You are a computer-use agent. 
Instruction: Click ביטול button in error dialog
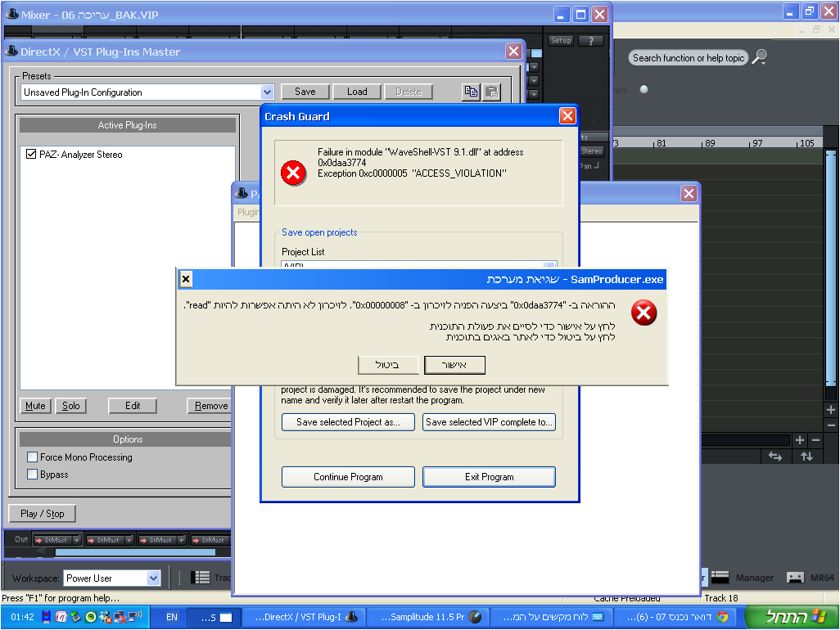[388, 365]
